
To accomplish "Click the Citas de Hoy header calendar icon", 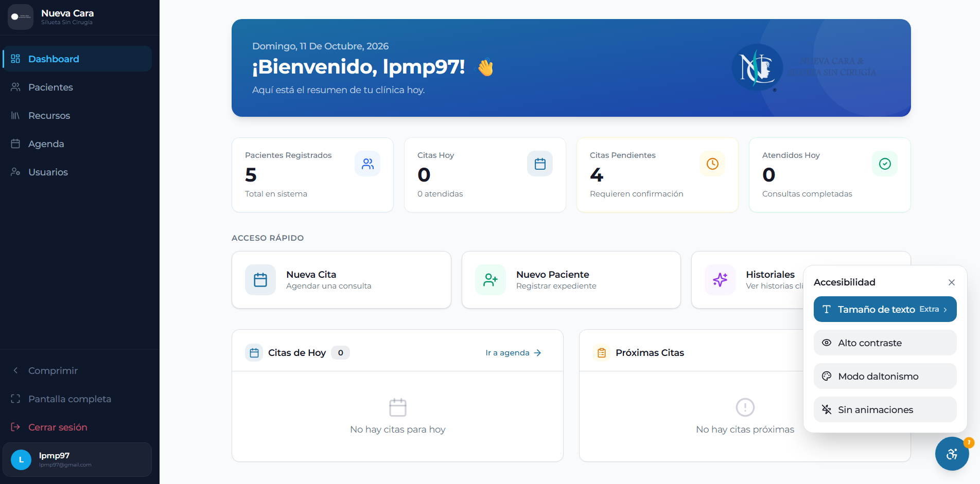I will point(254,353).
